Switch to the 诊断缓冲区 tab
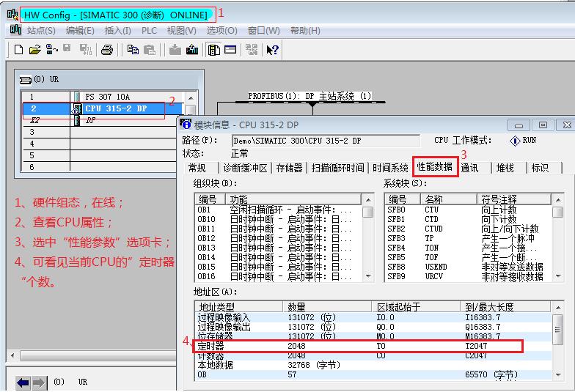 246,168
